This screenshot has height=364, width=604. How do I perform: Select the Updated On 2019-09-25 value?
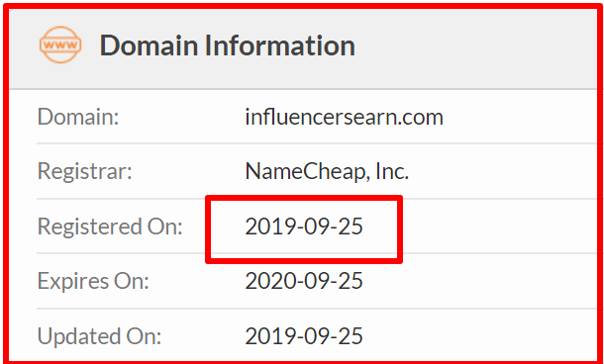click(304, 336)
